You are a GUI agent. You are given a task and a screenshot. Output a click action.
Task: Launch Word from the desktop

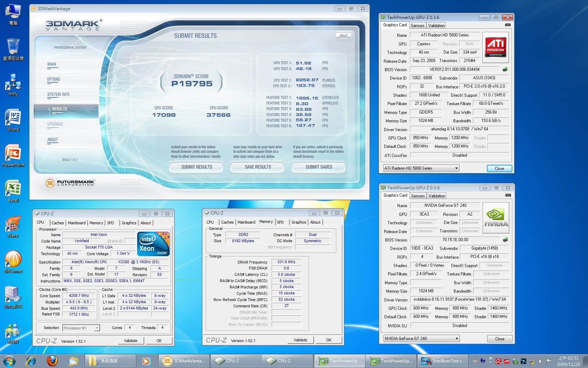(x=13, y=120)
